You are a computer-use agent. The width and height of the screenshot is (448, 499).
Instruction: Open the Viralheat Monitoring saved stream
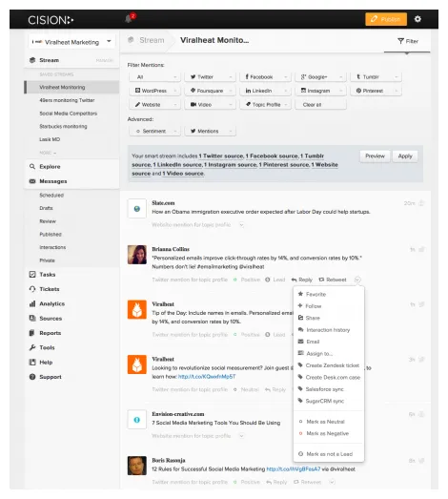71,87
